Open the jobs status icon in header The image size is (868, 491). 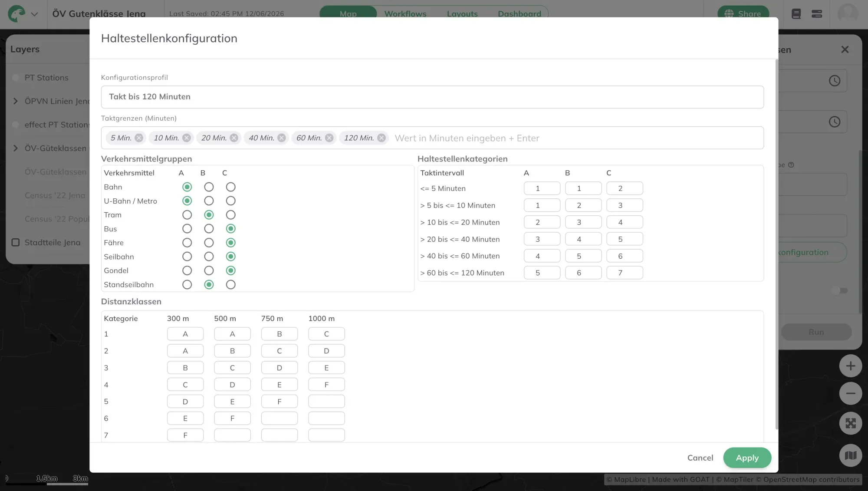pyautogui.click(x=817, y=14)
